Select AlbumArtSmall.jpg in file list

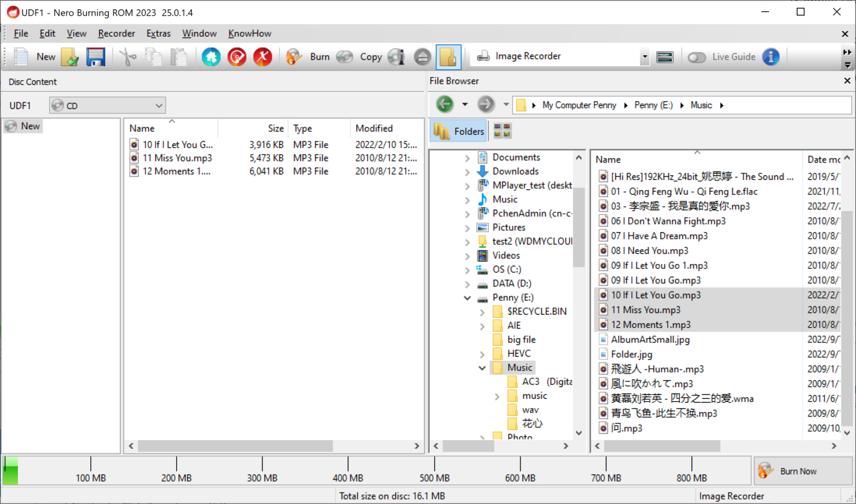[650, 340]
